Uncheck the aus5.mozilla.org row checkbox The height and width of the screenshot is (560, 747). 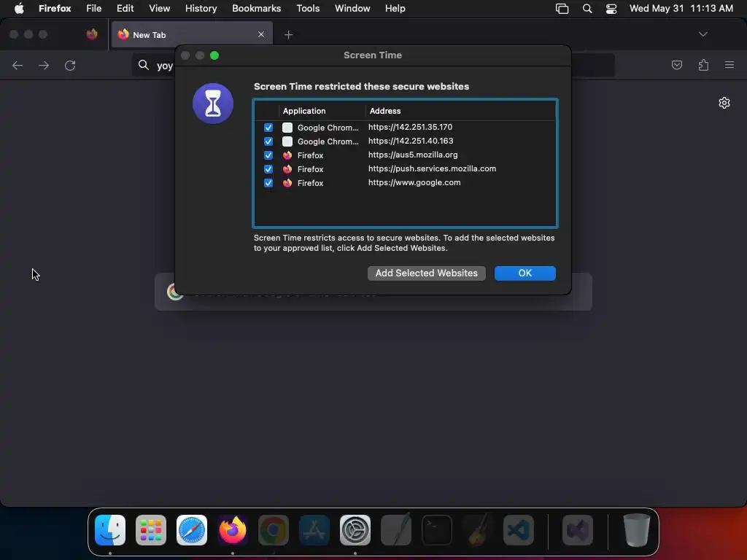(268, 155)
